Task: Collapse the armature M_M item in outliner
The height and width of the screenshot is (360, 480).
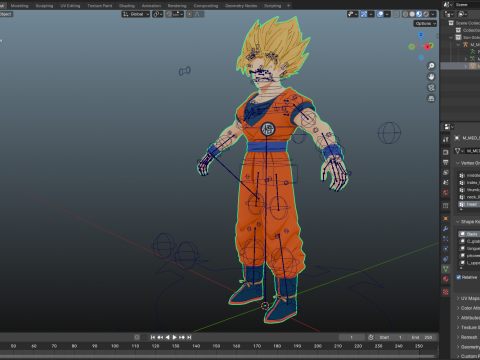Action: click(x=458, y=45)
